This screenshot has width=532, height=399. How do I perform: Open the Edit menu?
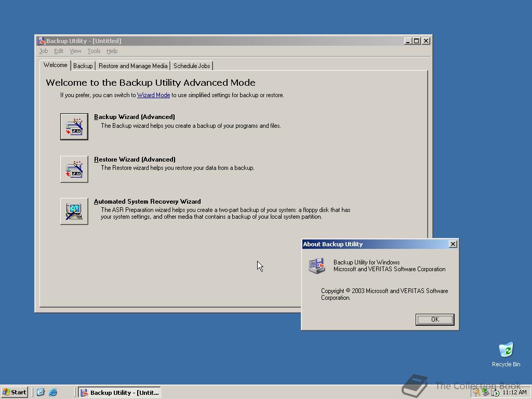(59, 51)
